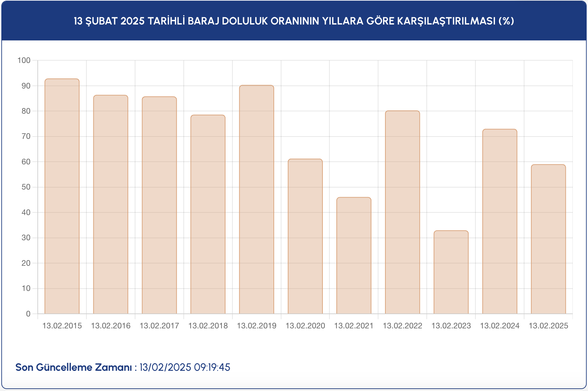This screenshot has width=588, height=391.
Task: Click the 13.02.2018 data bar
Action: tap(208, 214)
